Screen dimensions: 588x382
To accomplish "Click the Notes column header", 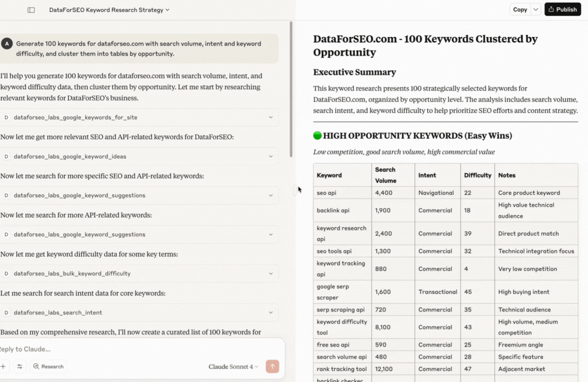I will coord(536,175).
